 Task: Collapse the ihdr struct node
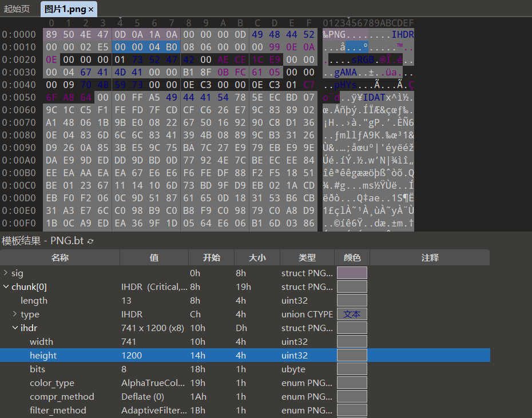pos(15,328)
